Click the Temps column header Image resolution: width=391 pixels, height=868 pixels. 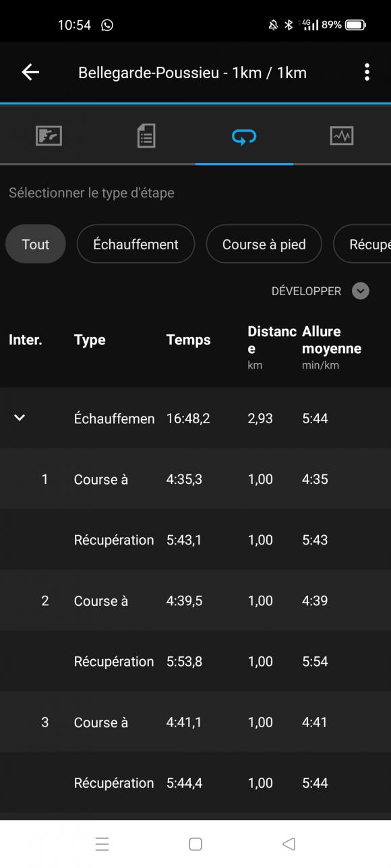(188, 340)
